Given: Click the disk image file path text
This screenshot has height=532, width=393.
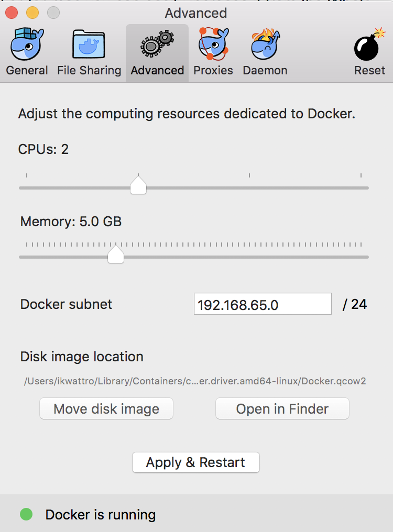Looking at the screenshot, I should click(x=195, y=381).
